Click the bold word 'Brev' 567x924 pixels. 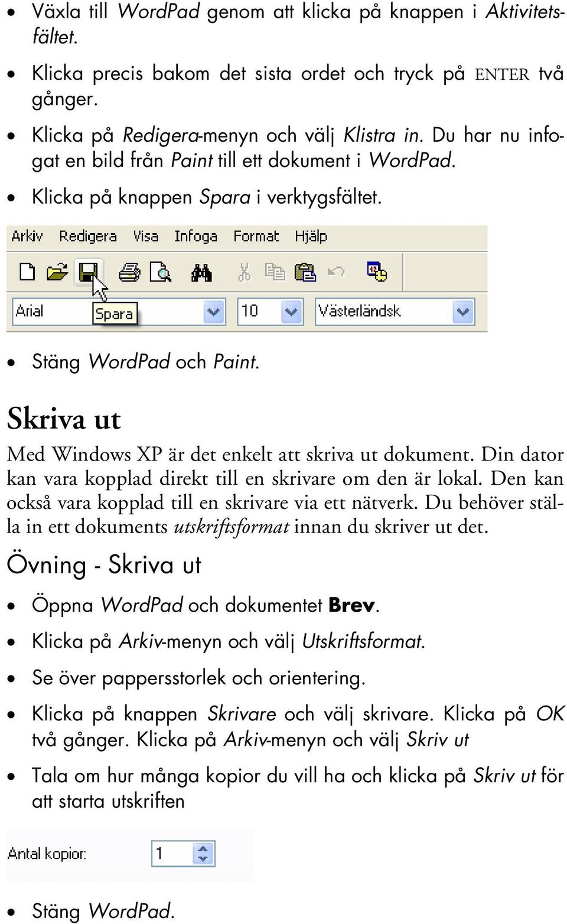(x=351, y=605)
